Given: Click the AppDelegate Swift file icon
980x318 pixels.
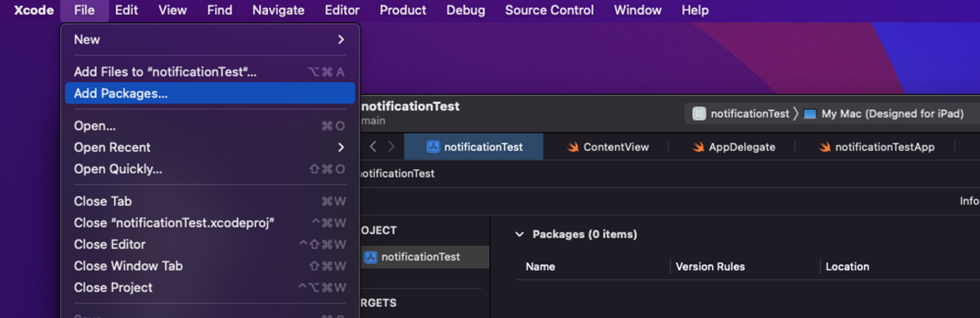Looking at the screenshot, I should click(698, 147).
